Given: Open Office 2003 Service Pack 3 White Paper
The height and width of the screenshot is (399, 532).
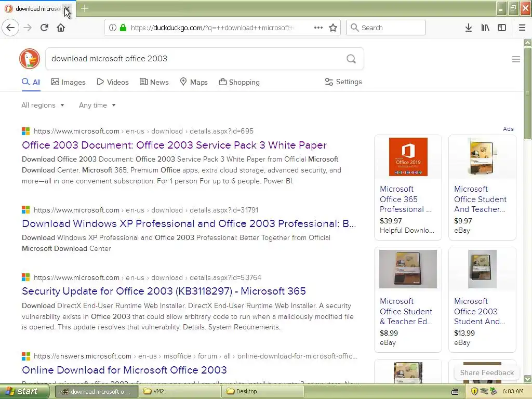Looking at the screenshot, I should [x=174, y=145].
